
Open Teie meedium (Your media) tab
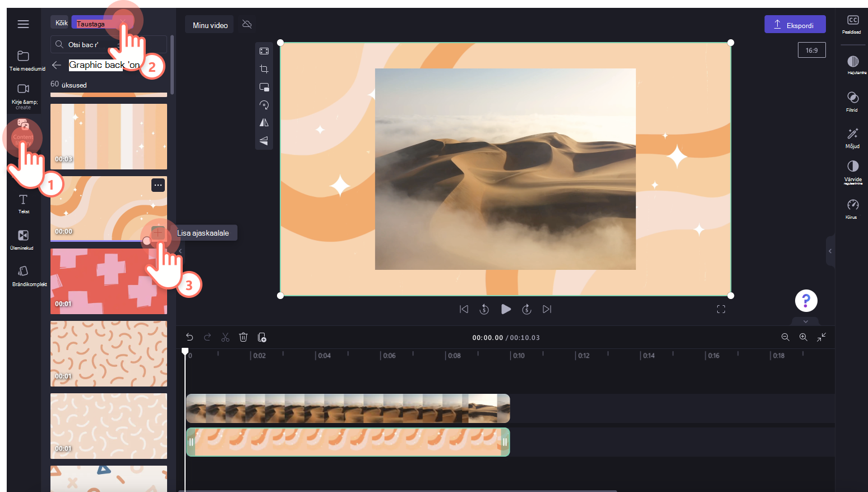(24, 61)
